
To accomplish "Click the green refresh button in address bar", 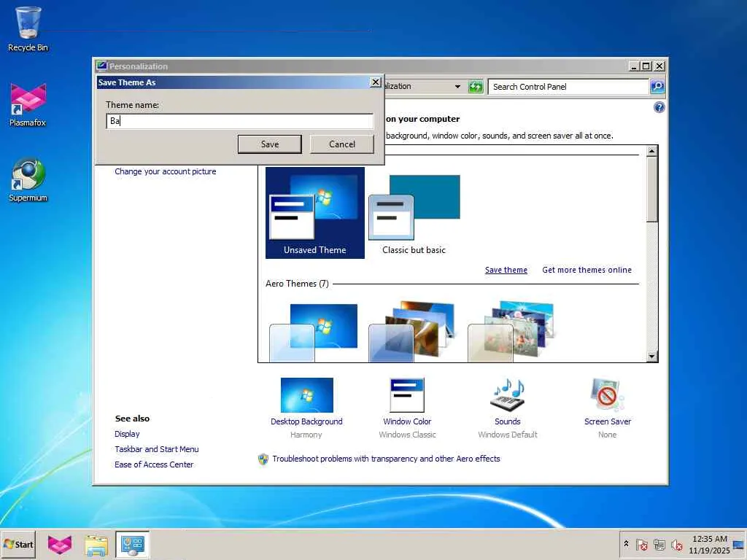I will click(x=476, y=87).
